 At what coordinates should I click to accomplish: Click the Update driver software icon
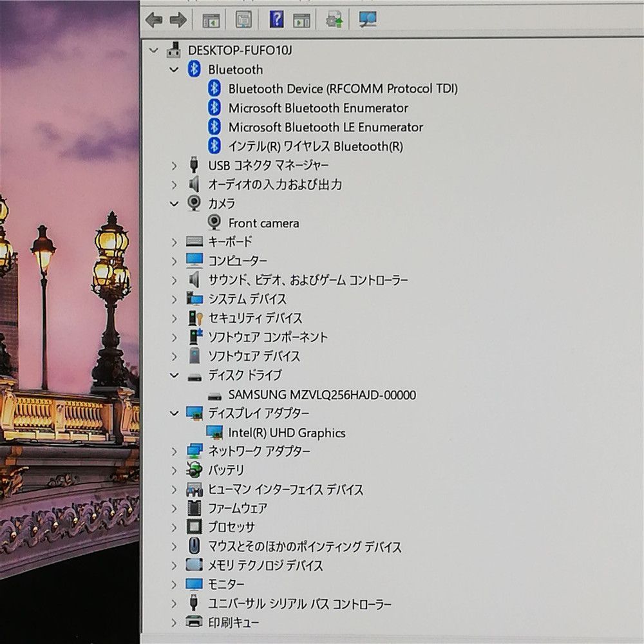[335, 20]
